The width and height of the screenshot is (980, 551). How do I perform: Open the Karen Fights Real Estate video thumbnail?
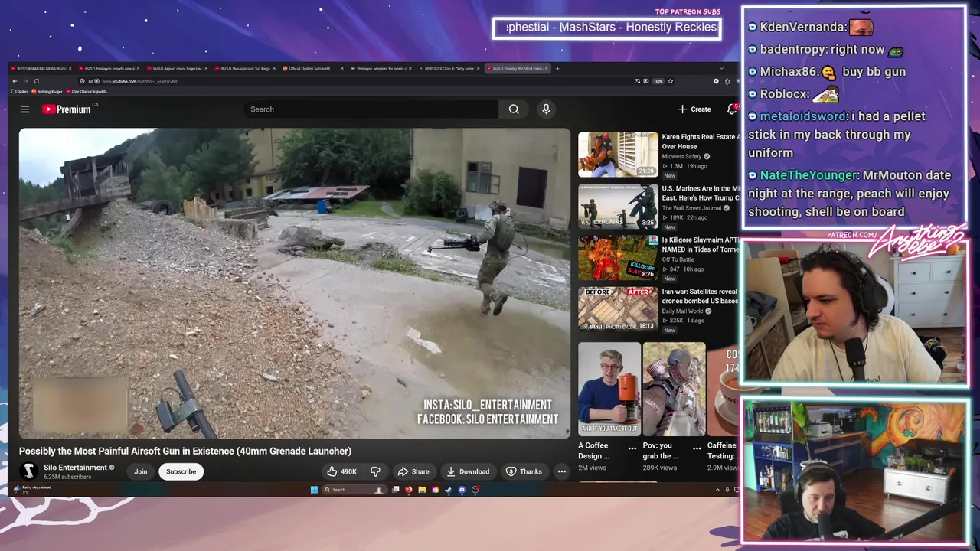[618, 155]
